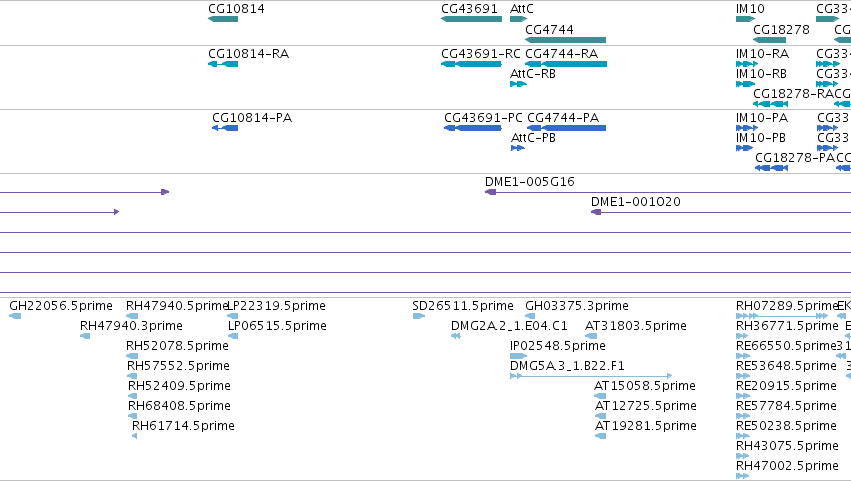Click the LP22319.5prime EST glyph

(233, 316)
